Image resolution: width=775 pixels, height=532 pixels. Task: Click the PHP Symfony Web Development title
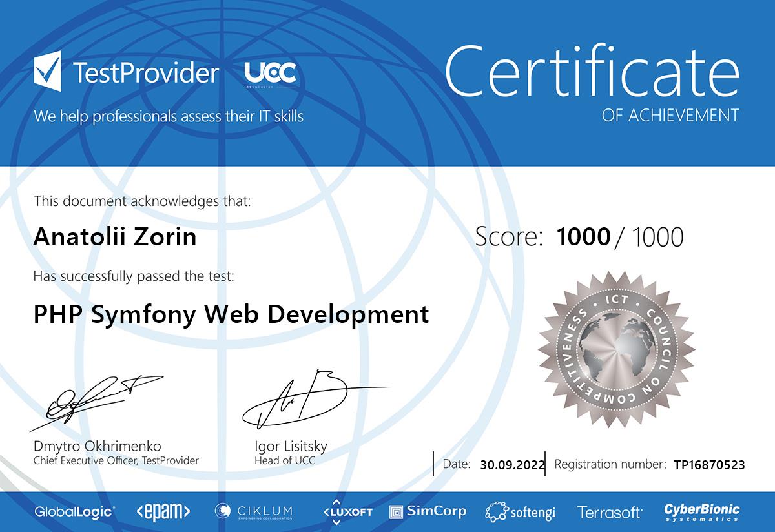[x=231, y=314]
